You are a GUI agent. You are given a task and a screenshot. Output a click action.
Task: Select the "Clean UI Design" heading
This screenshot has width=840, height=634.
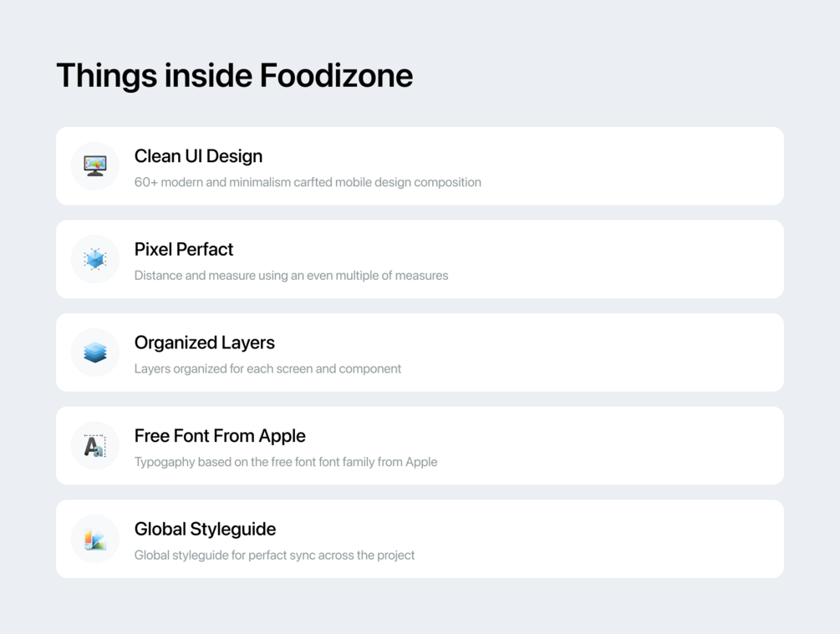198,156
